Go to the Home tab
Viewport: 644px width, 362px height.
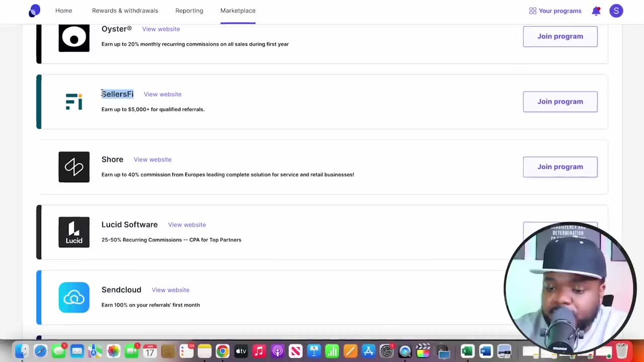[x=63, y=11]
